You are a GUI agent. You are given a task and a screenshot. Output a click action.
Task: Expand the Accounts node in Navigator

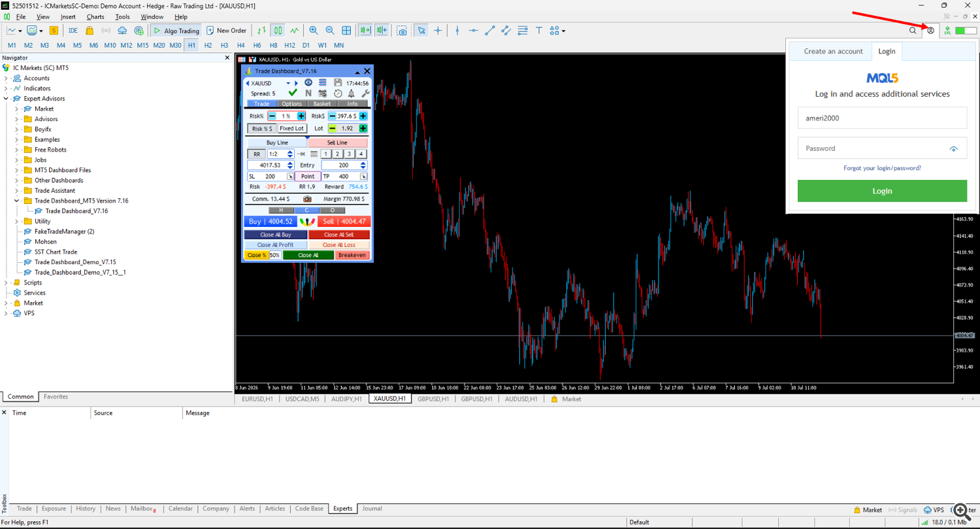6,78
